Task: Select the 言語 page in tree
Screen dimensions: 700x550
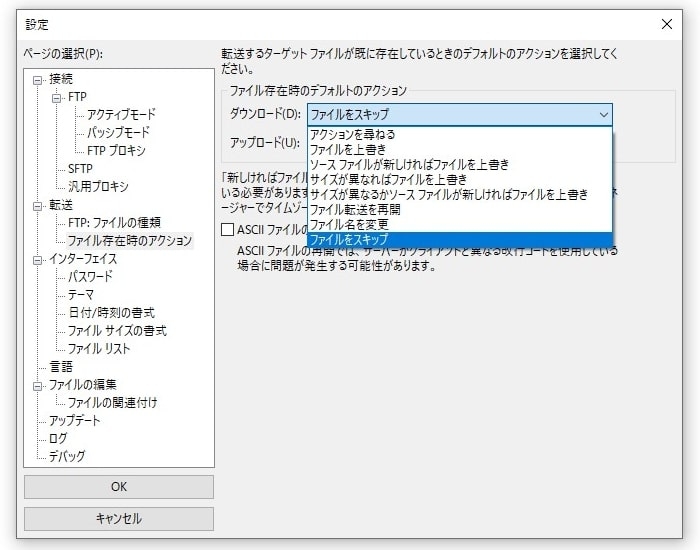Action: 61,367
